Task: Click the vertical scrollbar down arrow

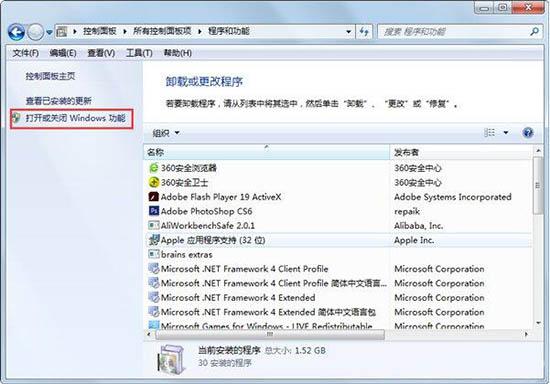Action: tap(538, 323)
